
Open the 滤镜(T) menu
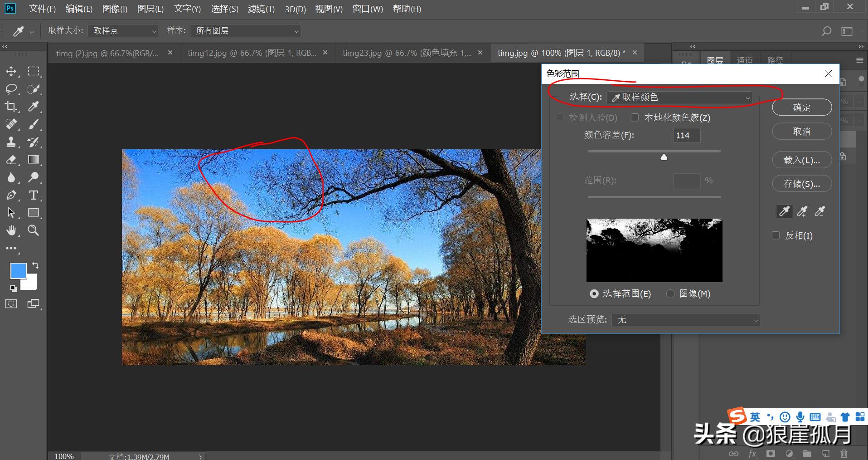261,9
